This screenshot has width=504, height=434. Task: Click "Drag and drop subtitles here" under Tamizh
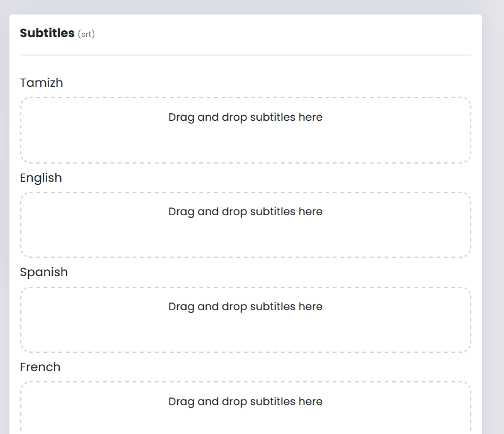tap(245, 117)
